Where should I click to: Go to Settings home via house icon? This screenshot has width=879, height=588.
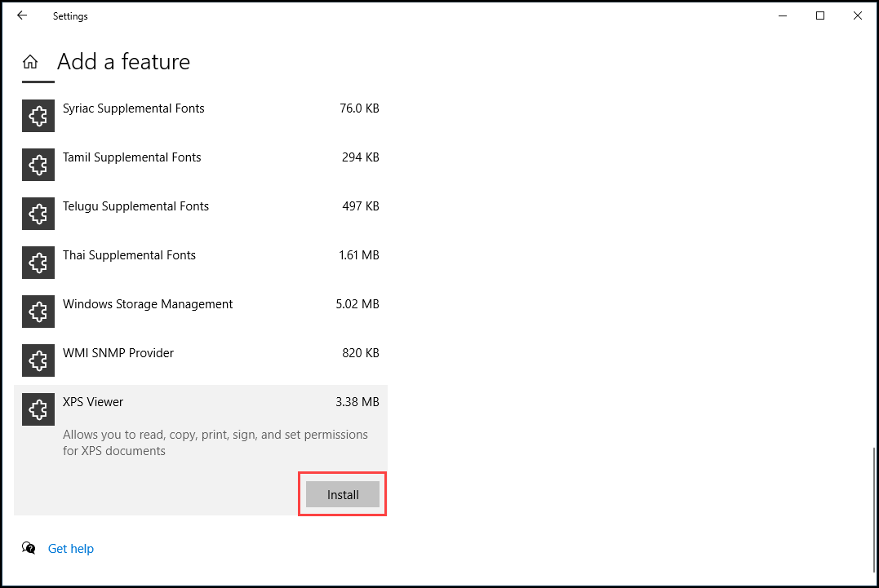coord(30,62)
